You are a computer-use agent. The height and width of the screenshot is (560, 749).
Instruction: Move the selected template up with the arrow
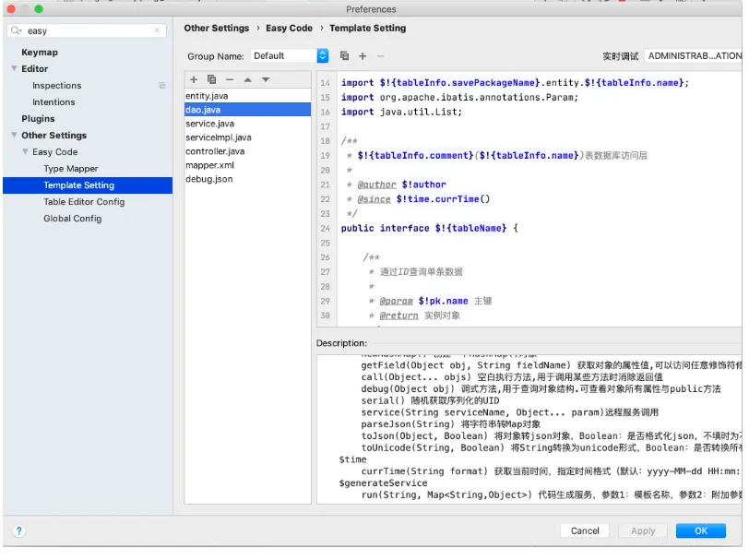click(x=247, y=79)
